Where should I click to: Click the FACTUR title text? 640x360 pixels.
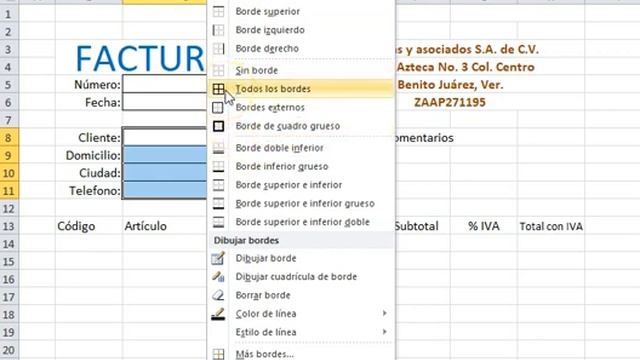[140, 58]
